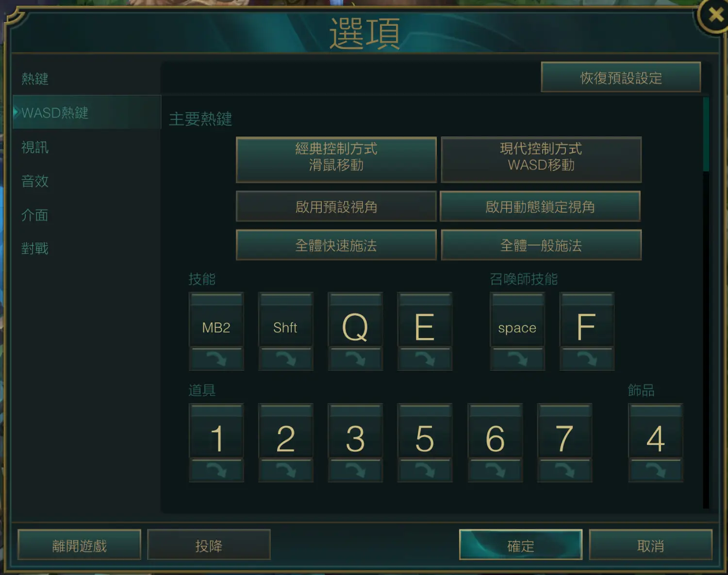Click the curved arrow under the MB2 key
The width and height of the screenshot is (728, 575).
coord(216,359)
